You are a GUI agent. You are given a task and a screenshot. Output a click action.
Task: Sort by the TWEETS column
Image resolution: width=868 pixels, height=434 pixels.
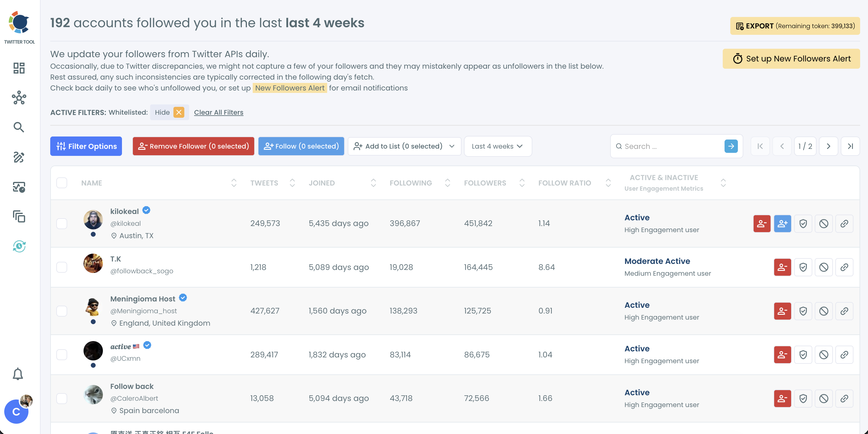pyautogui.click(x=292, y=182)
